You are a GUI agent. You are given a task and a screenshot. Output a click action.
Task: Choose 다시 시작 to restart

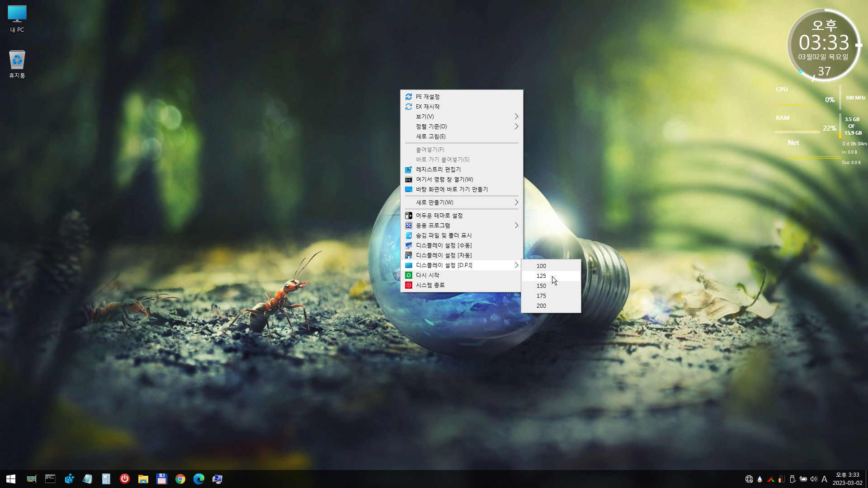(462, 275)
